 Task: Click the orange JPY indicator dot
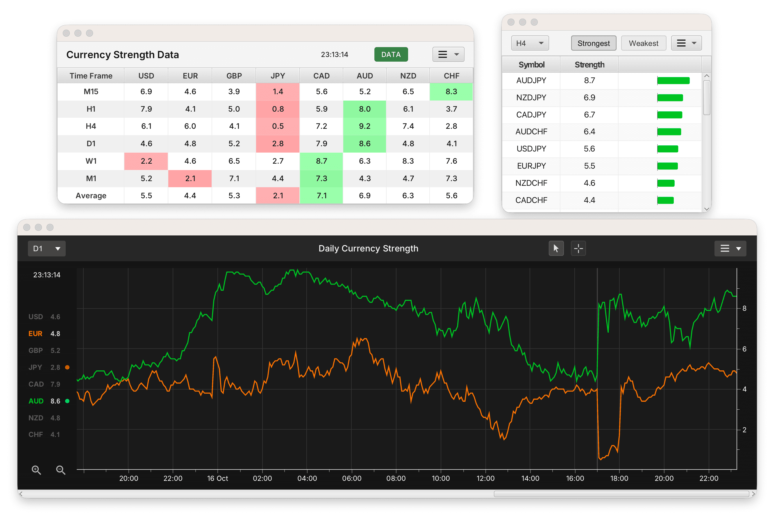point(67,367)
